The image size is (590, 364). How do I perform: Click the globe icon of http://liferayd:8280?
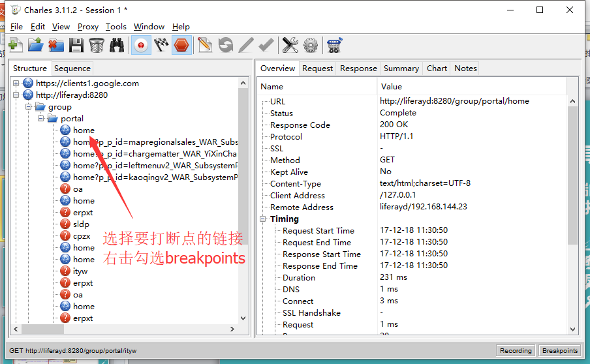point(28,95)
